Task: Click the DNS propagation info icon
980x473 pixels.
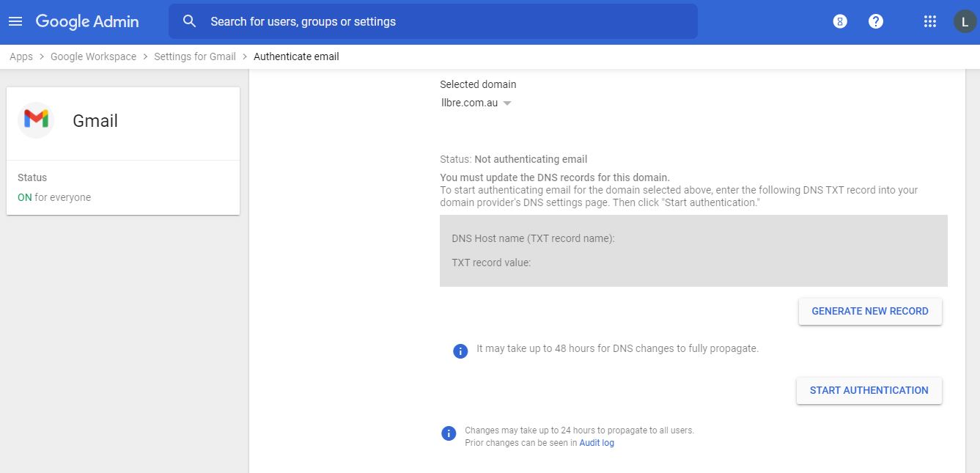Action: tap(460, 351)
